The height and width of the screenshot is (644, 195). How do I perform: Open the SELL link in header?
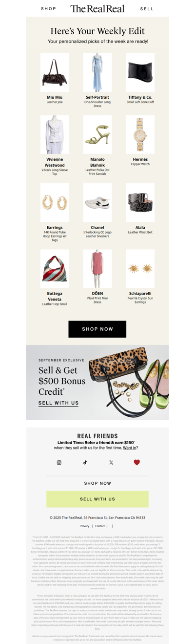147,9
